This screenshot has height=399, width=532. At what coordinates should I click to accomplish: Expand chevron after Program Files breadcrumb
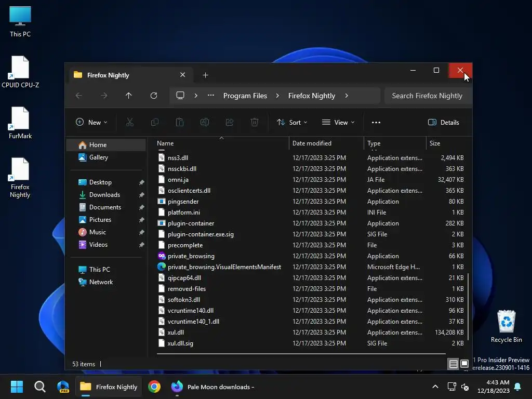[277, 96]
